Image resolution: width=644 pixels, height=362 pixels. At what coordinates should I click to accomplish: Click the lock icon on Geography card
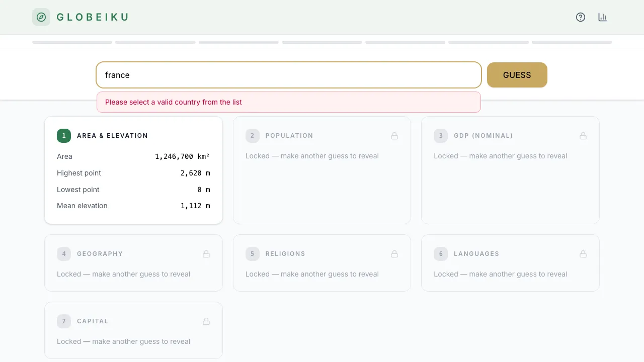[206, 254]
